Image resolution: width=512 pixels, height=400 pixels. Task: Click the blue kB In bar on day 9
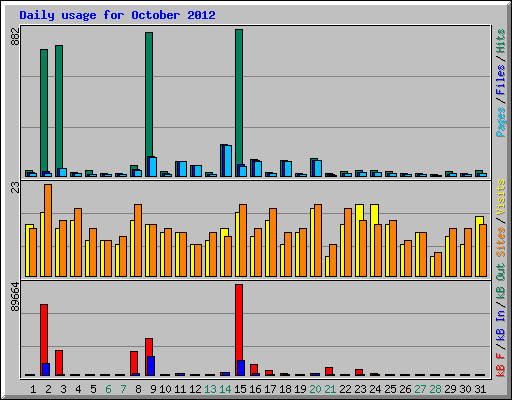[151, 366]
